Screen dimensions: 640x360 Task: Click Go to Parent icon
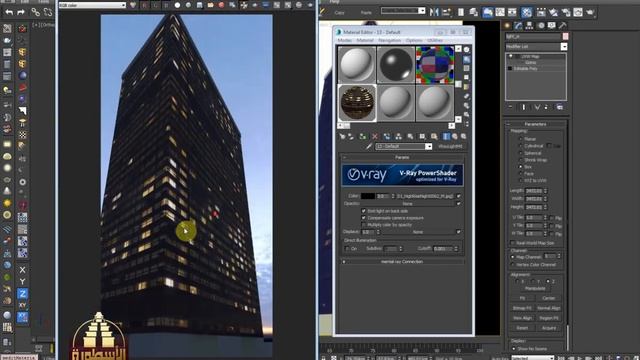pos(455,136)
